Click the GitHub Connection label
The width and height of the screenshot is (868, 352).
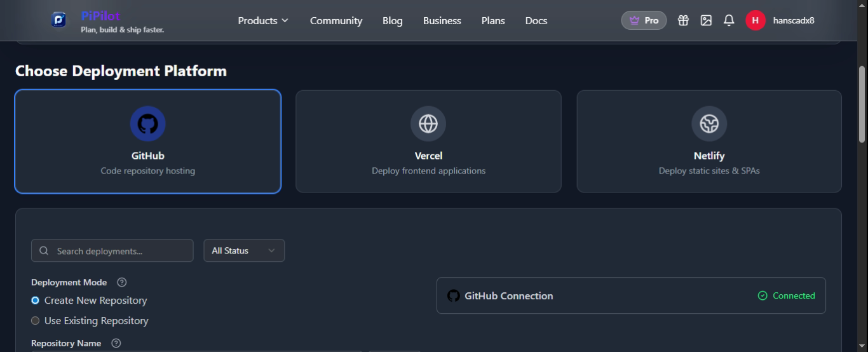[x=509, y=295]
